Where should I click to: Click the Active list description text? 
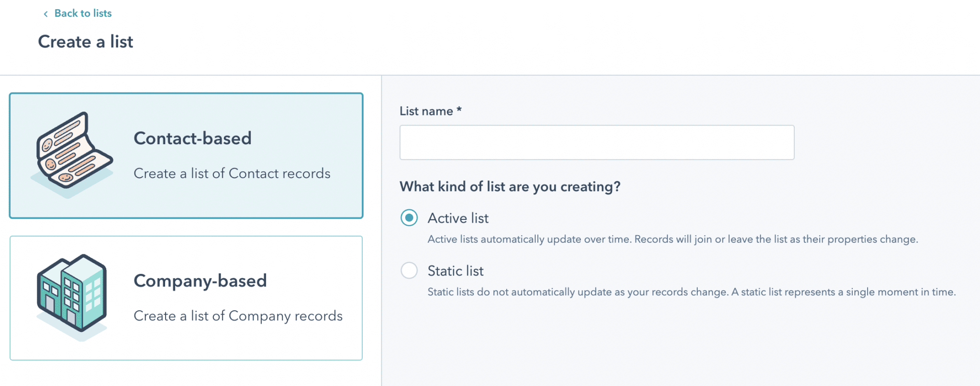[673, 239]
